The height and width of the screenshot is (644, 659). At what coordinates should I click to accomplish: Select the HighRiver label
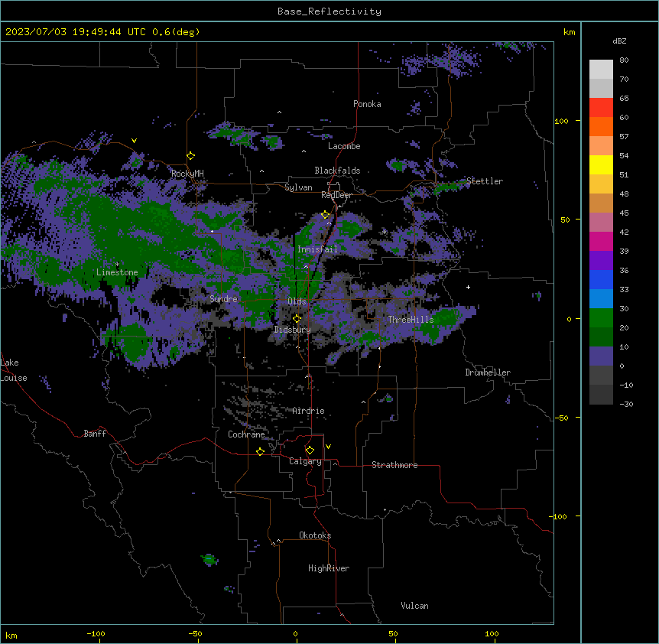coord(329,568)
